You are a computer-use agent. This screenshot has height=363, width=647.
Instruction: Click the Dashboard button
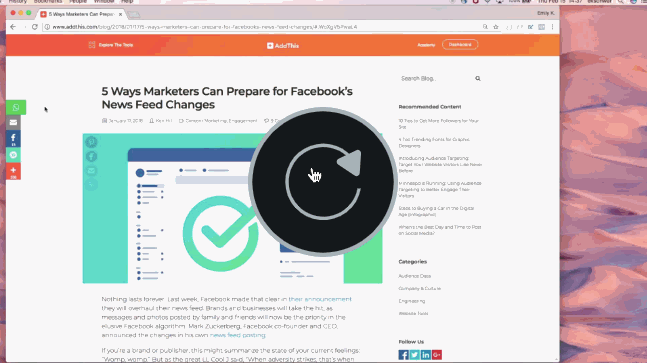460,45
